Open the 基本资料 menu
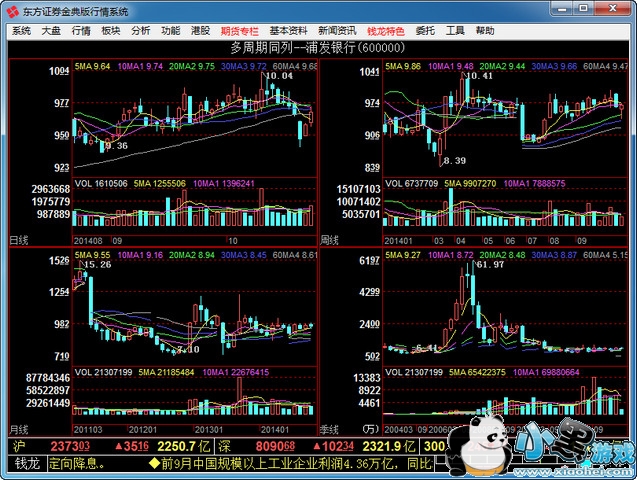 pos(288,31)
